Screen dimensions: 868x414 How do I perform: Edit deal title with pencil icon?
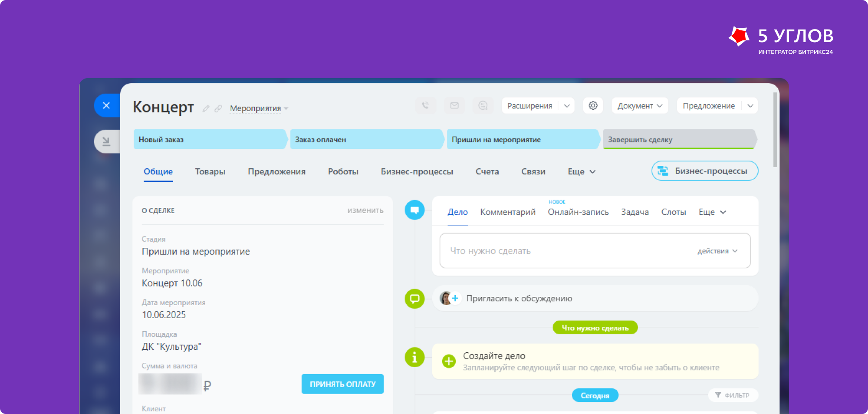coord(206,108)
